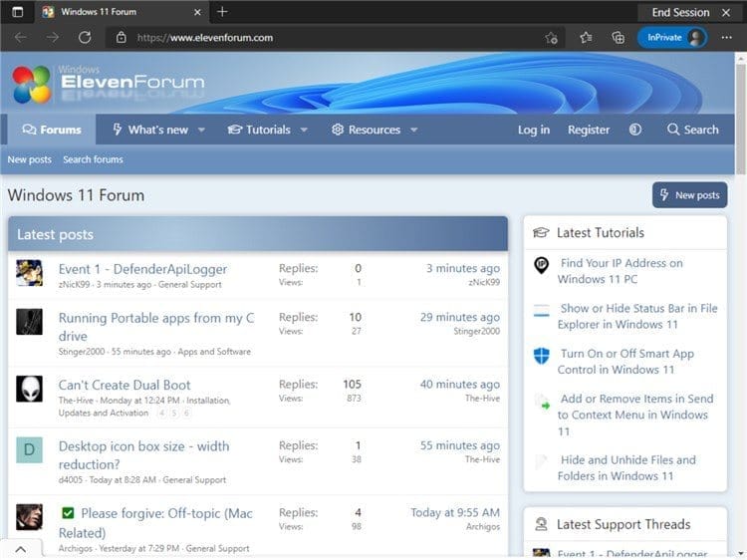The image size is (747, 560).
Task: Open tutorial Find Your IP Address on Windows 11 PC
Action: pos(621,271)
